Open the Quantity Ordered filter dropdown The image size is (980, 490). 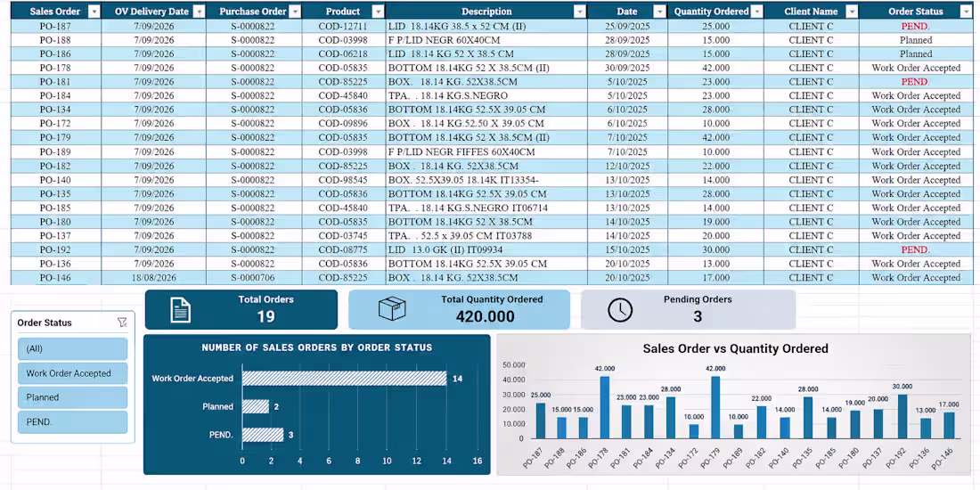[757, 12]
